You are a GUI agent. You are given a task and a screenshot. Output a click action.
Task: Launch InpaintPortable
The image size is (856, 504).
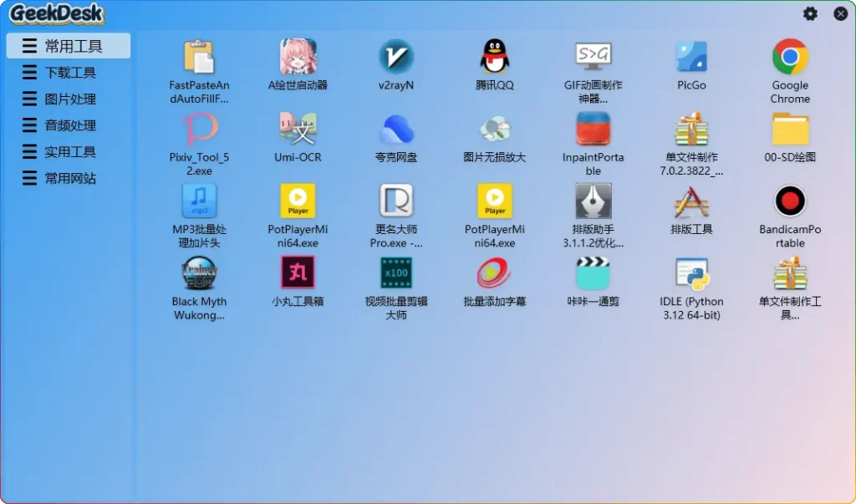593,131
